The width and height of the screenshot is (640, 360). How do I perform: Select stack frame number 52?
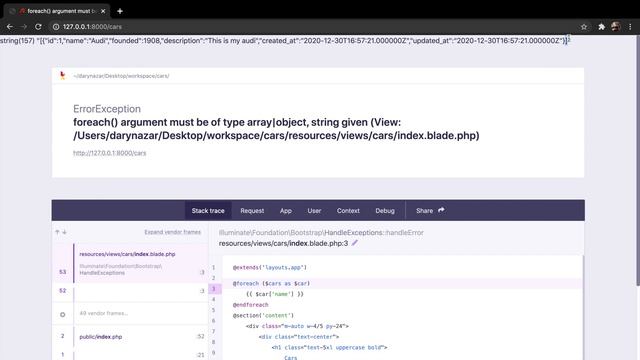point(130,291)
